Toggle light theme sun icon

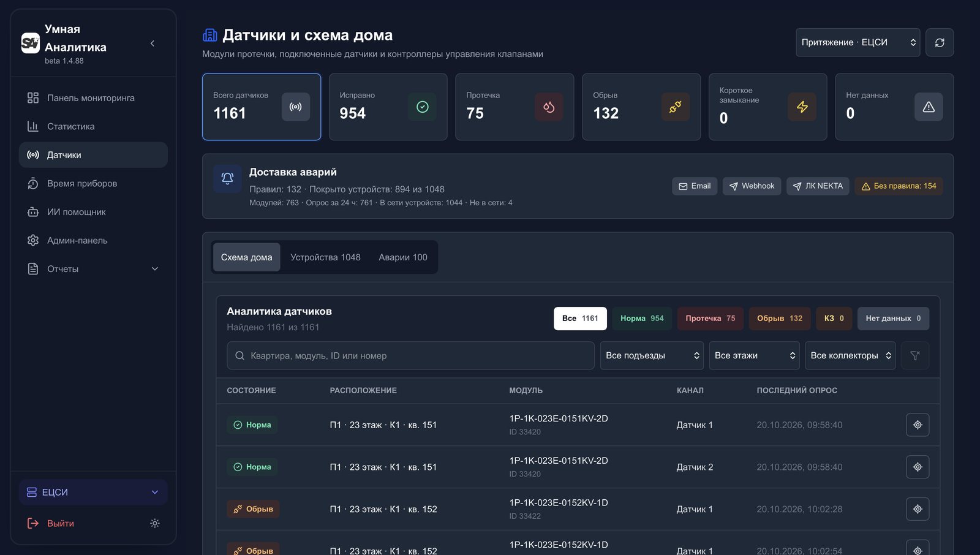[155, 523]
